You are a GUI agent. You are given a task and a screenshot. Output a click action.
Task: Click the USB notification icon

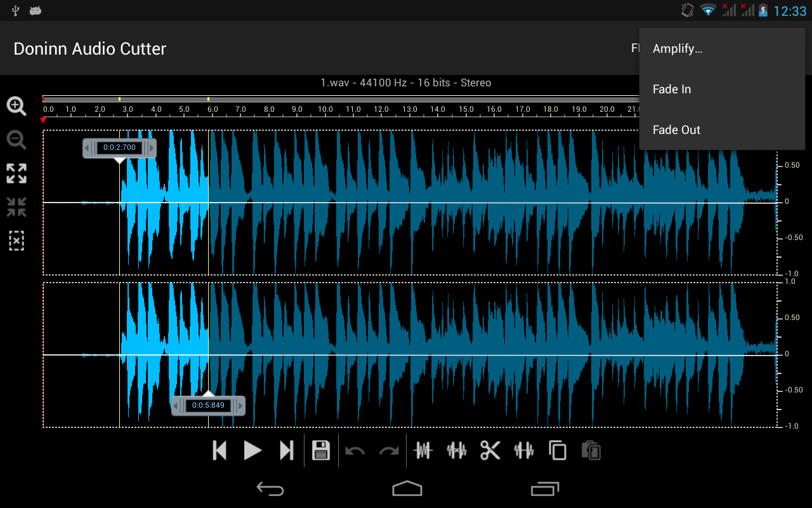(16, 10)
